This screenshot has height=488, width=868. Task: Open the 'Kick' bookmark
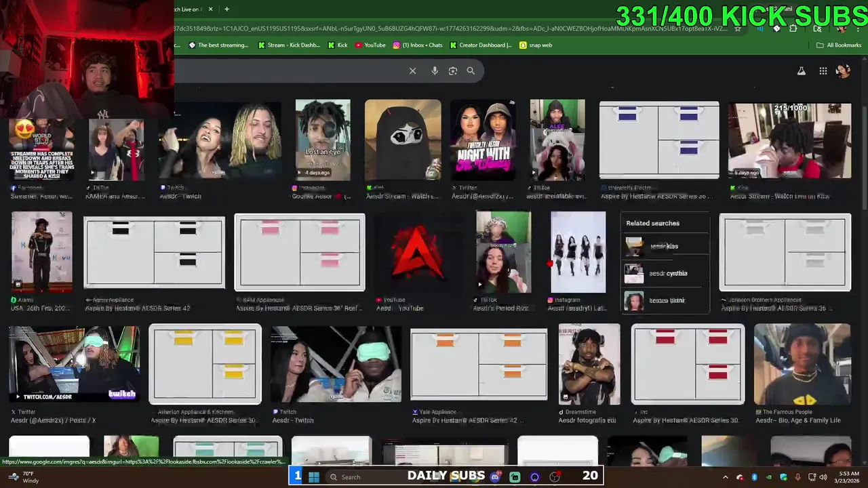click(x=338, y=45)
